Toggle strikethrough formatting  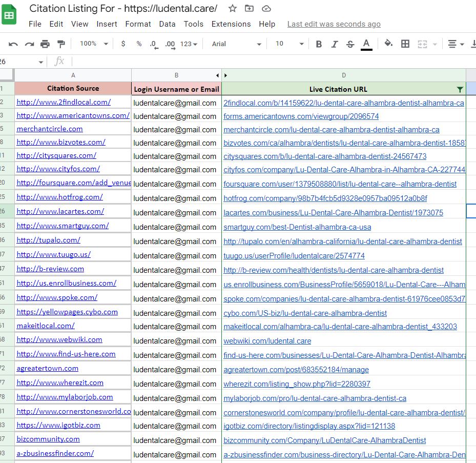pyautogui.click(x=350, y=44)
